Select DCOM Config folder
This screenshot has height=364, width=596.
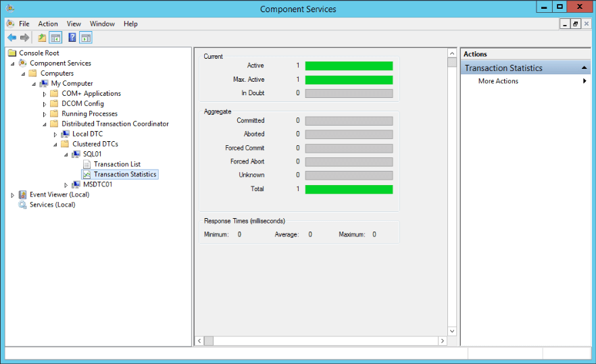point(82,104)
